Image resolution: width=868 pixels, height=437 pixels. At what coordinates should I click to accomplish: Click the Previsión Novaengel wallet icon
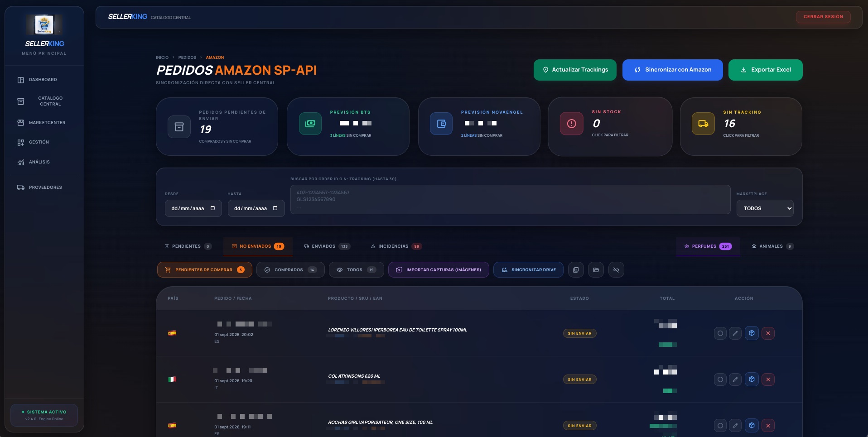pos(441,124)
